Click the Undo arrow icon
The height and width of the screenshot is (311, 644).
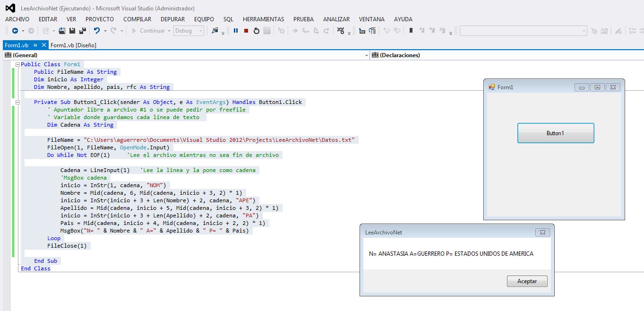point(96,31)
